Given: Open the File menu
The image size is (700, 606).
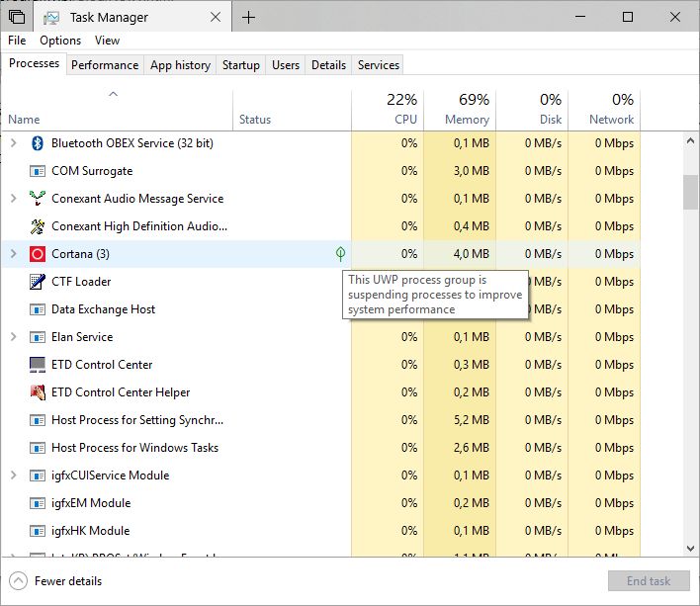Looking at the screenshot, I should (x=17, y=41).
